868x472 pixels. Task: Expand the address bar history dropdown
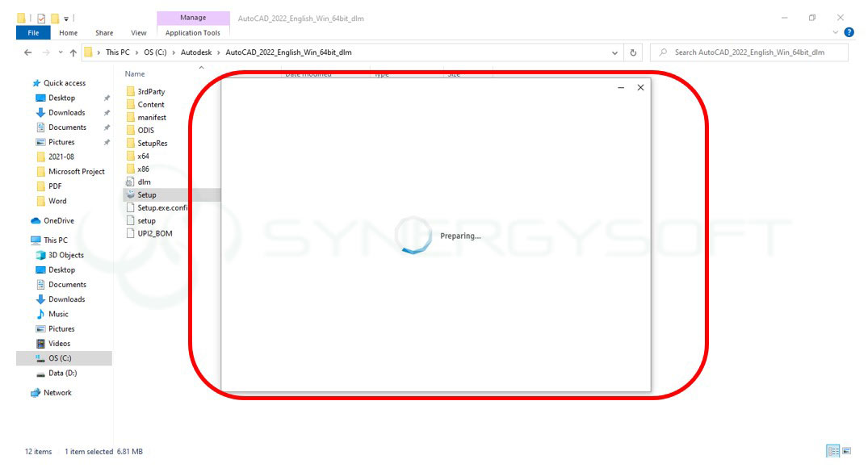(x=614, y=52)
